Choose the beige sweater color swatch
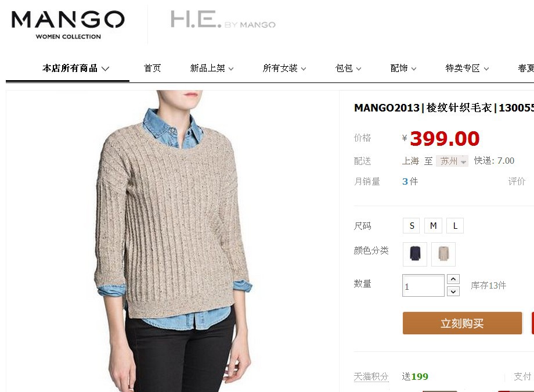This screenshot has height=392, width=534. (443, 254)
